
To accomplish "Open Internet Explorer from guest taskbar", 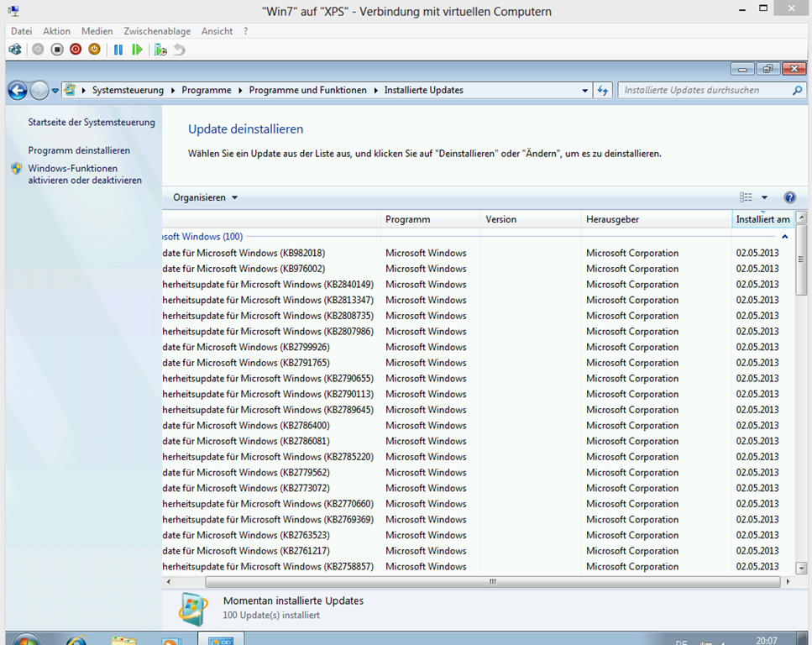I will pyautogui.click(x=76, y=640).
